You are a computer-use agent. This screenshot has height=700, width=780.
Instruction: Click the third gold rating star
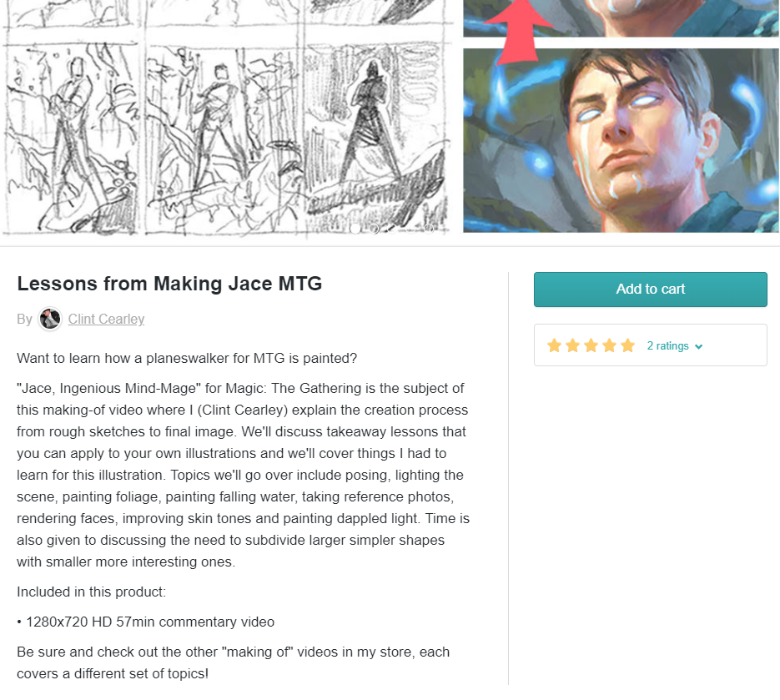click(591, 345)
